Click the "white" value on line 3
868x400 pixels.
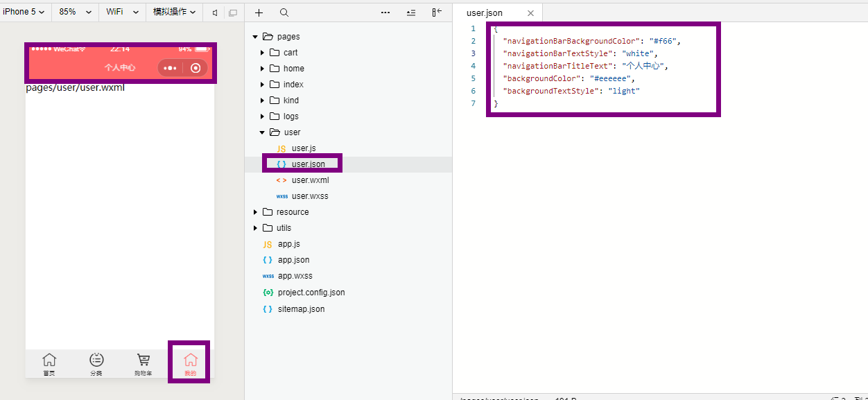click(638, 53)
